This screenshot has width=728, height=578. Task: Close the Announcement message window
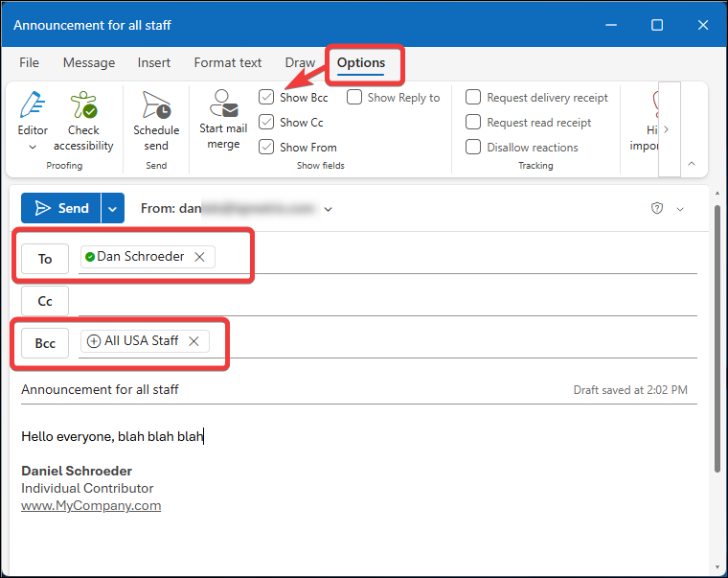point(703,25)
